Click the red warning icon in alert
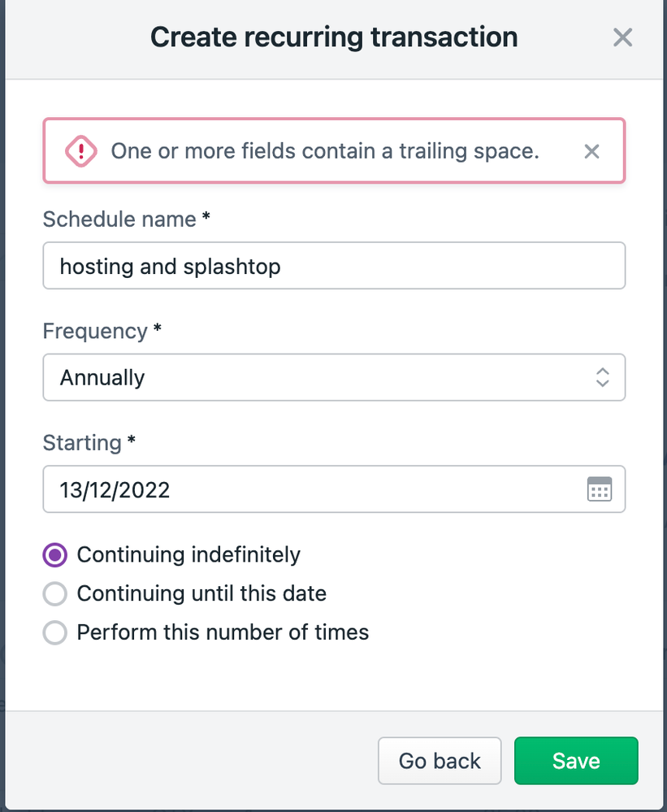The height and width of the screenshot is (812, 667). (x=81, y=151)
